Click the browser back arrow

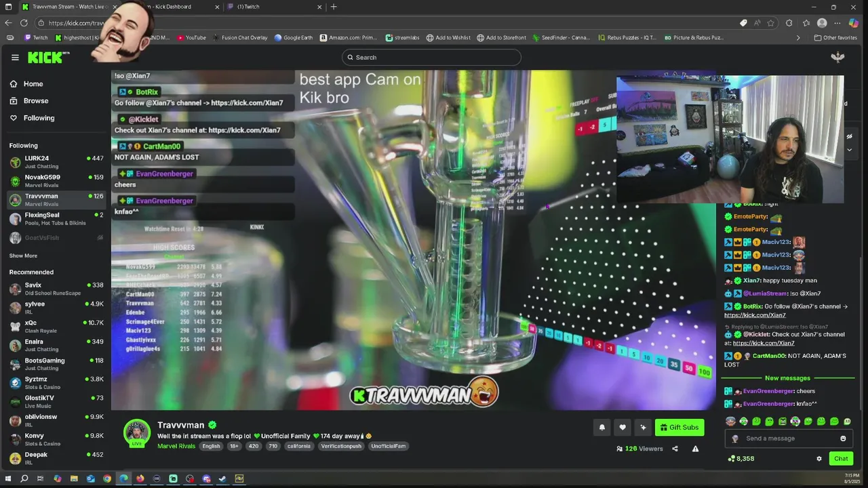click(x=8, y=23)
